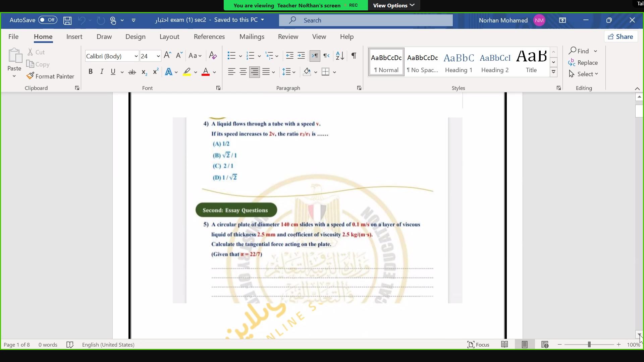This screenshot has width=644, height=362.
Task: Expand the Calibri font name dropdown
Action: pos(136,56)
